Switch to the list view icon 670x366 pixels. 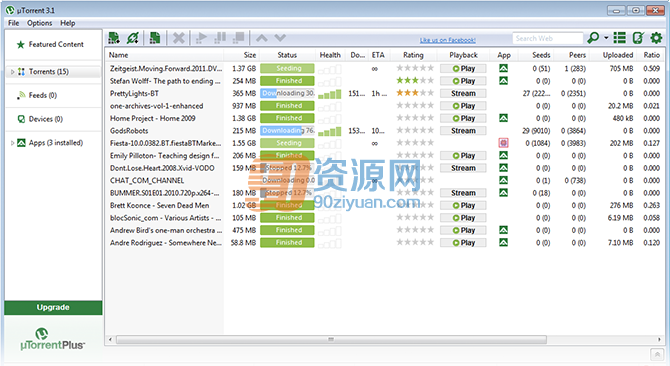(620, 38)
